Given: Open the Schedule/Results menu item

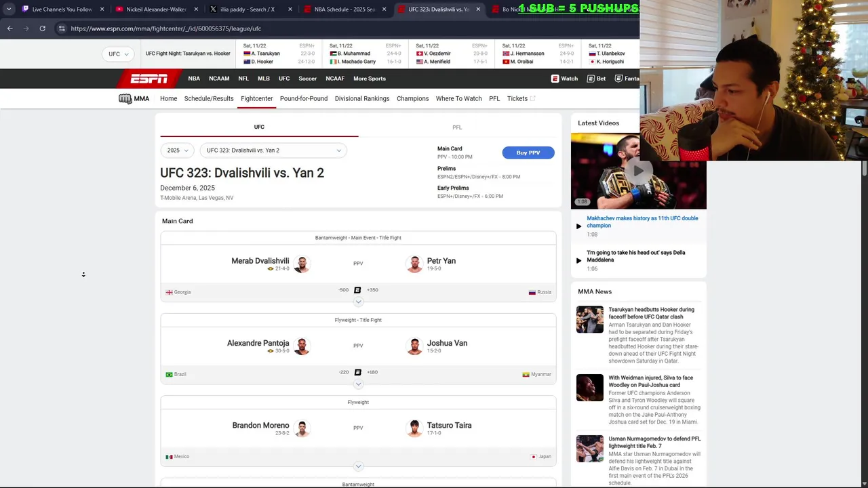Looking at the screenshot, I should pyautogui.click(x=209, y=99).
